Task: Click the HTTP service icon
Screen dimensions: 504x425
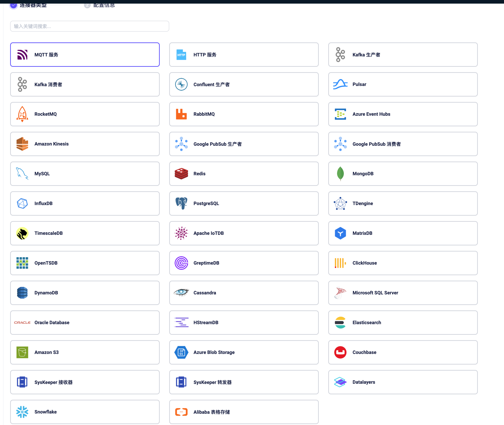Action: (181, 55)
